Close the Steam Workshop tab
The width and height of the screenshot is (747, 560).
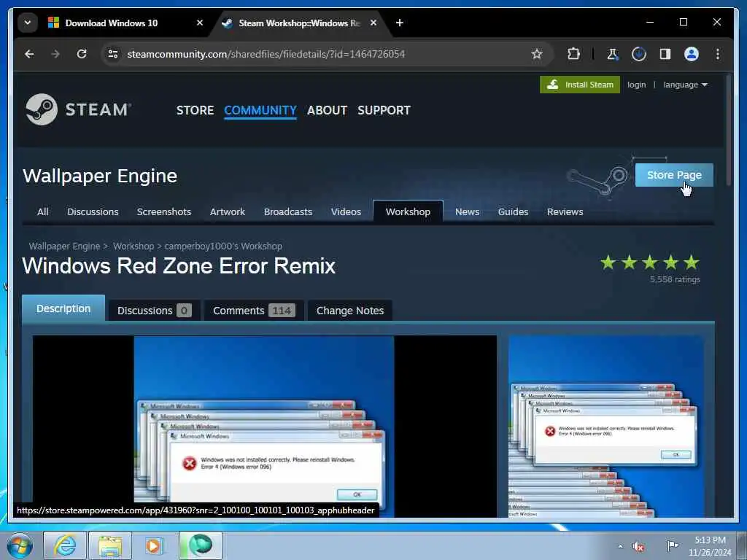coord(373,23)
